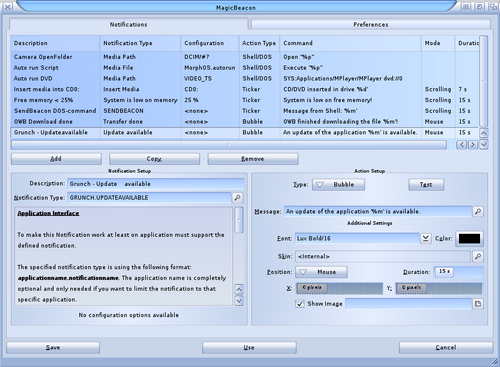
Task: Click the Description text field
Action: (156, 184)
